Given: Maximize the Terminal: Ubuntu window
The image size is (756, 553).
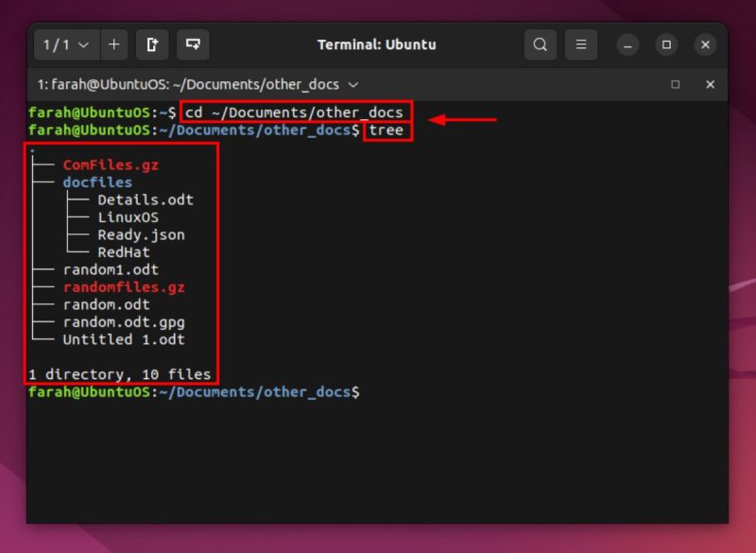Looking at the screenshot, I should 666,44.
